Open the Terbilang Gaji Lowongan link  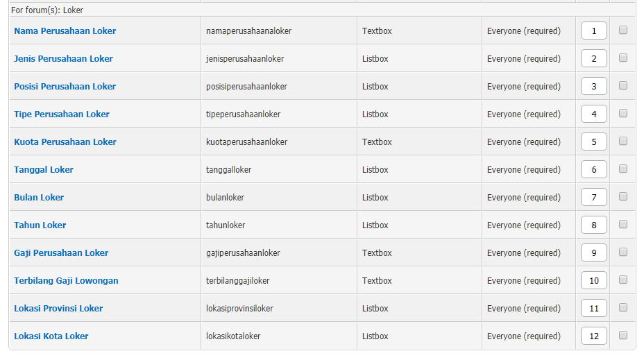point(66,281)
